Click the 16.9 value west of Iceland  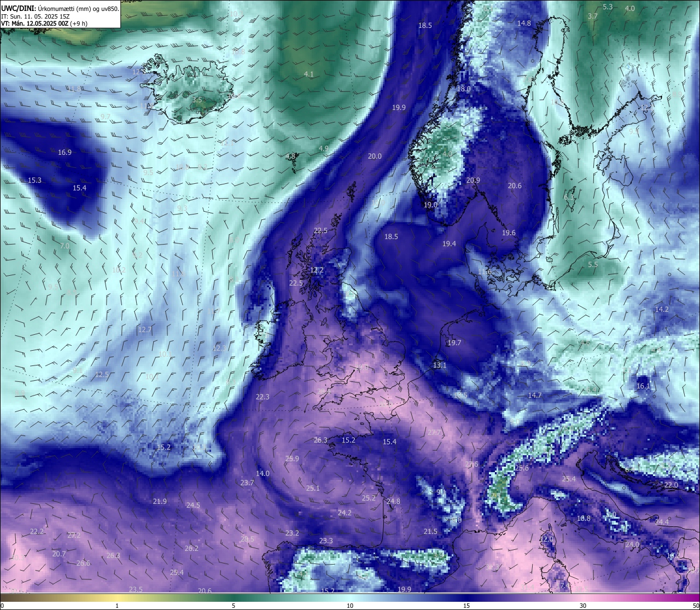[65, 152]
